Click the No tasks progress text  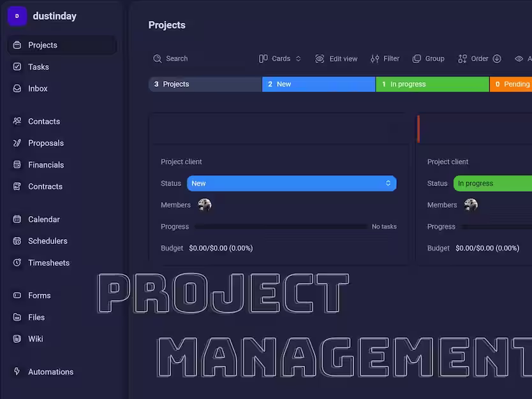[384, 226]
